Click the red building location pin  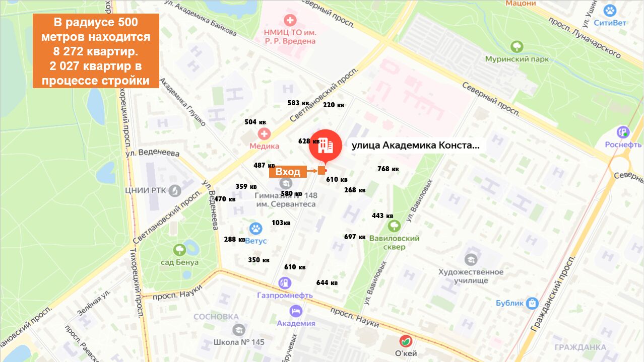coord(325,146)
